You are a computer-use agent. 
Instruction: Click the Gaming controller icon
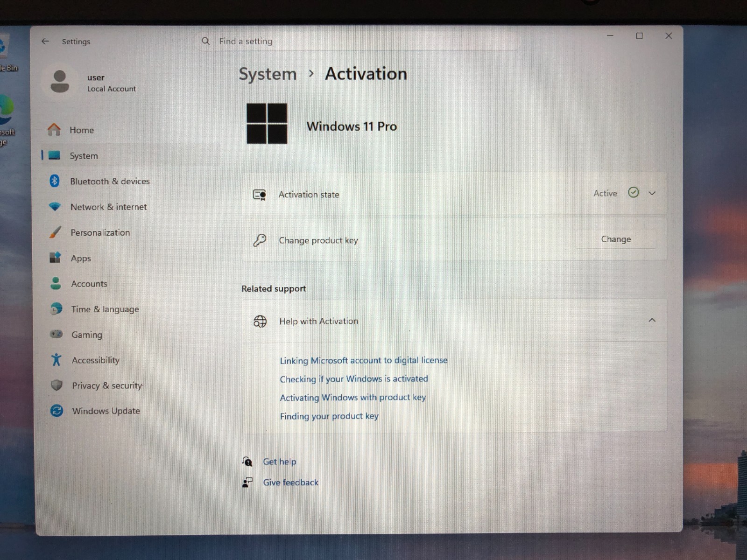(56, 334)
